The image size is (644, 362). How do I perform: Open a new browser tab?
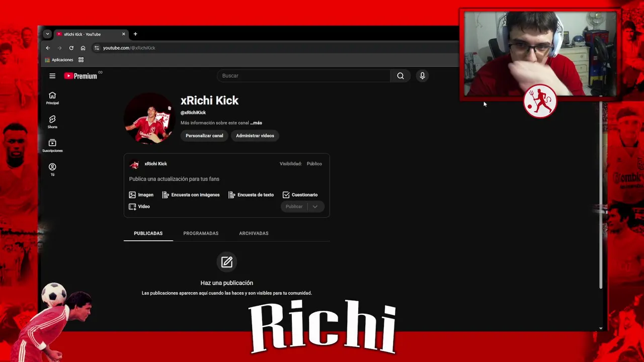[135, 34]
